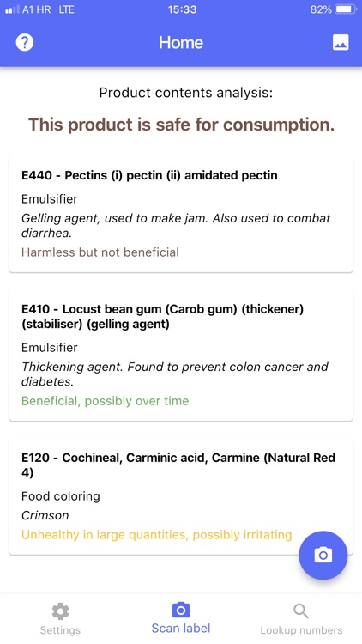Image resolution: width=362 pixels, height=644 pixels.
Task: Open the E440 Pectins card
Action: point(181,214)
